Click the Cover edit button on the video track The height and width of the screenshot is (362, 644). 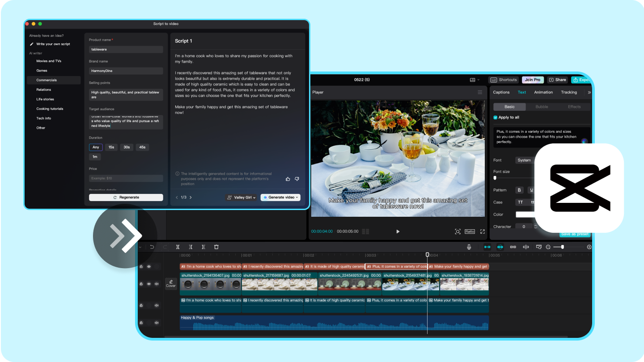(x=171, y=283)
